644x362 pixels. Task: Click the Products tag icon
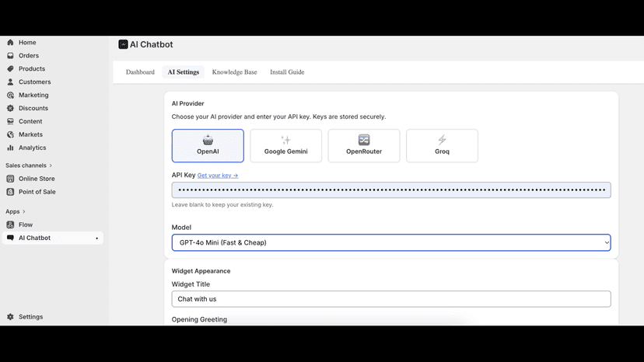[x=10, y=68]
